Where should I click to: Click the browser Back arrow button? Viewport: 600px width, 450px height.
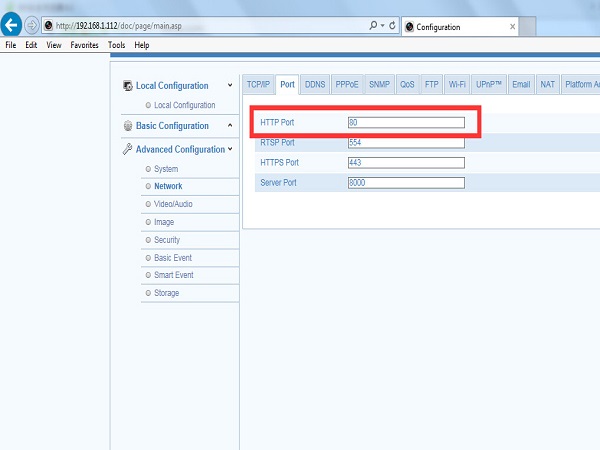11,25
